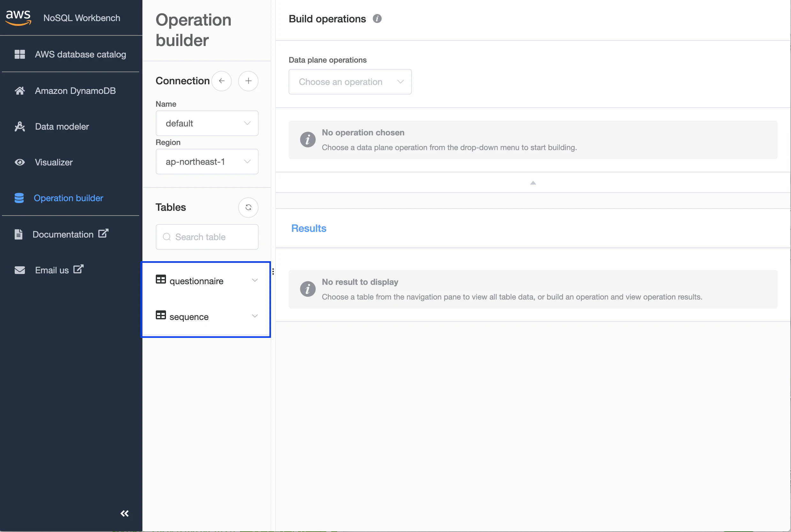Refresh the Tables list

[248, 207]
